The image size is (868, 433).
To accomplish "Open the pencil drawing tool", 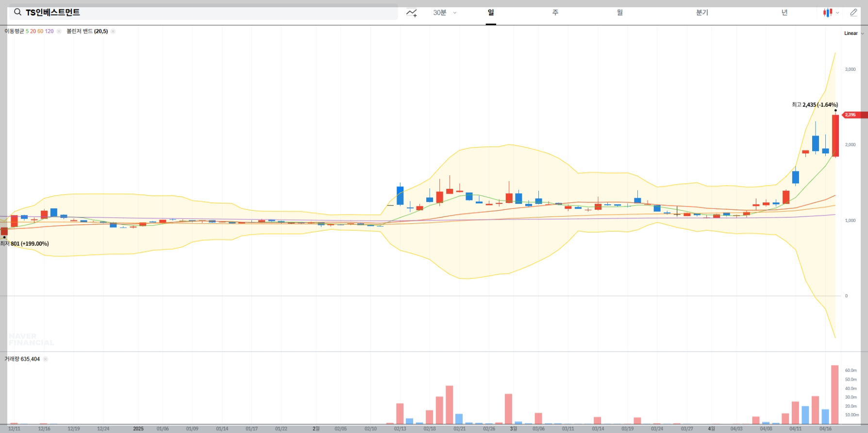I will point(853,13).
